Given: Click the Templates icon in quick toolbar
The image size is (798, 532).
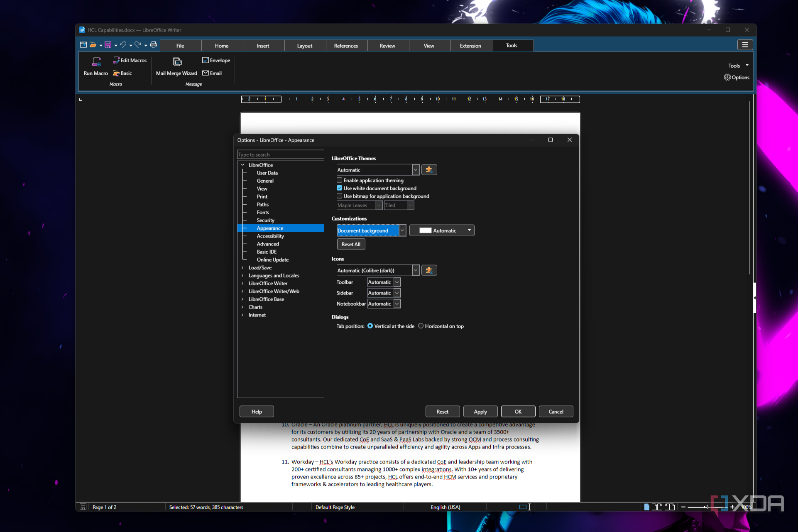Looking at the screenshot, I should coord(83,45).
